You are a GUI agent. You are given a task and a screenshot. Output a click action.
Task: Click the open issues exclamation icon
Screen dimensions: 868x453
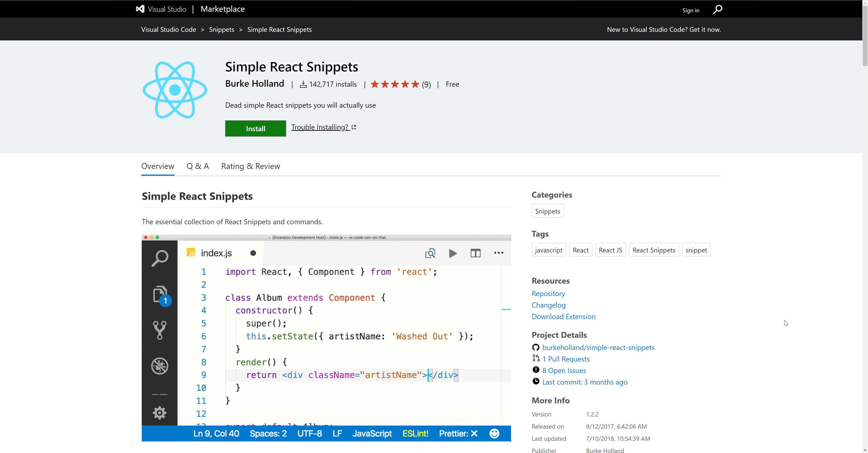point(536,370)
